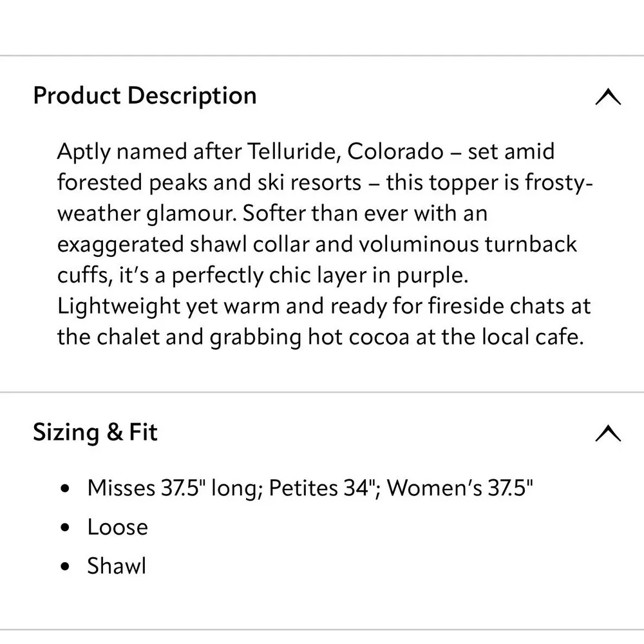Click the Women's 37.5" measurement

pyautogui.click(x=461, y=489)
